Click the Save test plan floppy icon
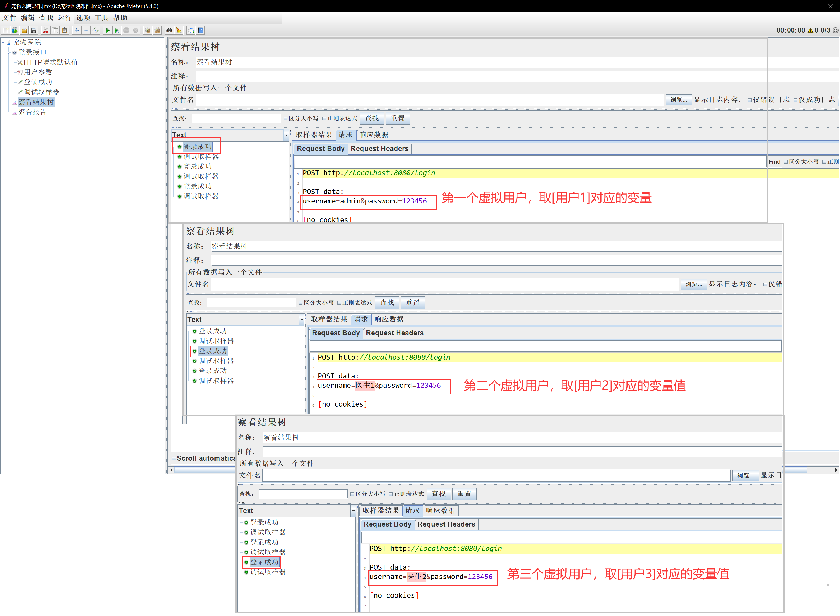This screenshot has width=840, height=616. (34, 31)
